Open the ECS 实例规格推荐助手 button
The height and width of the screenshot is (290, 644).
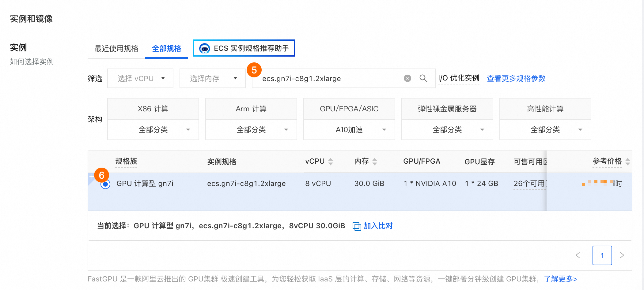(x=244, y=48)
